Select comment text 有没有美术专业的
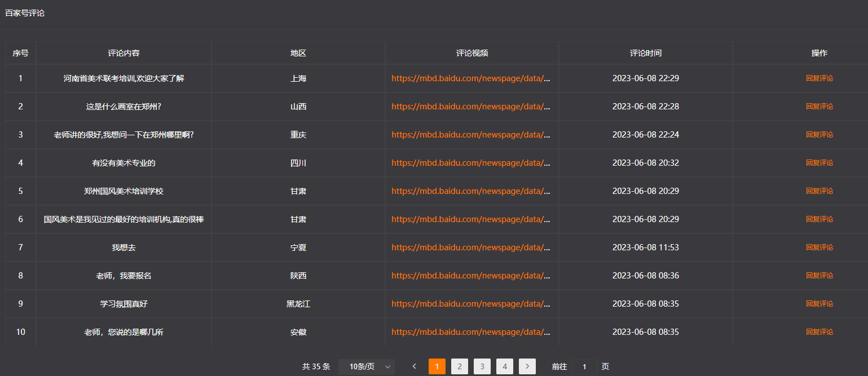The image size is (868, 376). pyautogui.click(x=124, y=163)
